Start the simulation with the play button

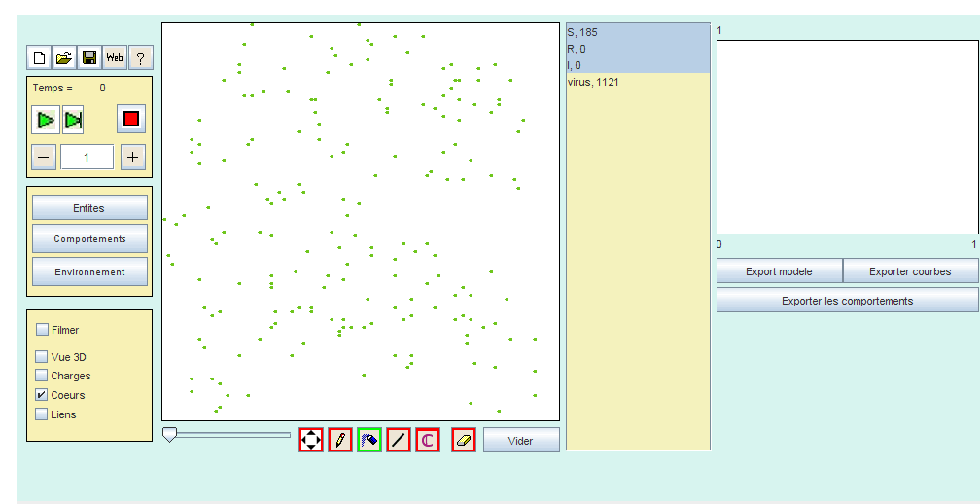point(45,121)
